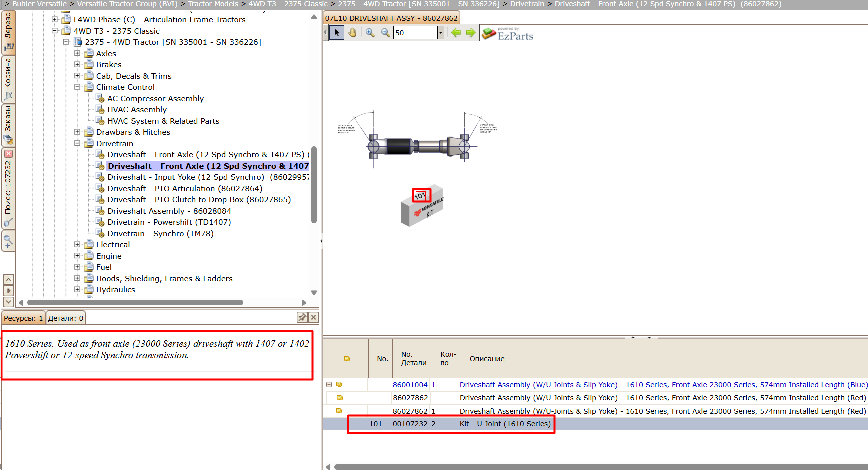Open AC Compressor Assembly page
The height and width of the screenshot is (470, 868).
[155, 99]
